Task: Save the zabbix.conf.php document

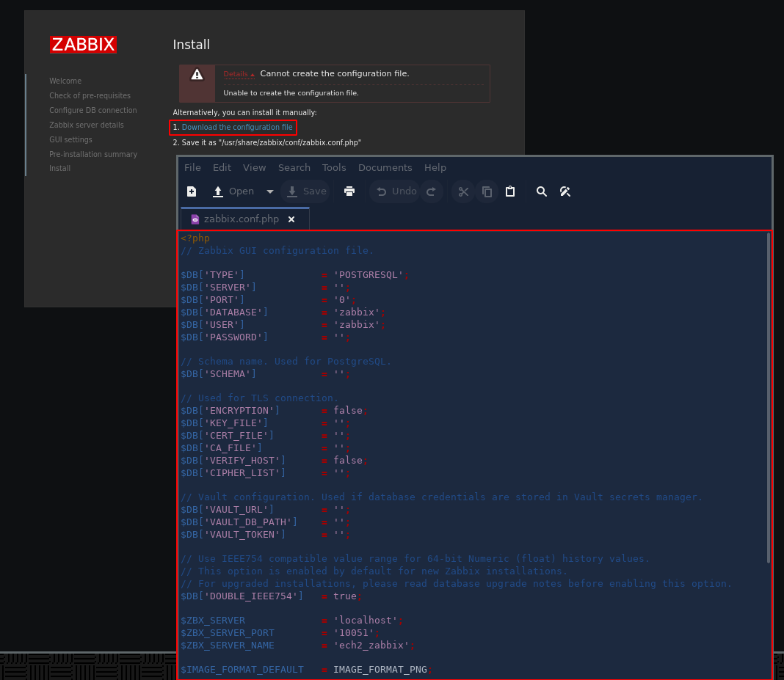Action: [x=307, y=191]
